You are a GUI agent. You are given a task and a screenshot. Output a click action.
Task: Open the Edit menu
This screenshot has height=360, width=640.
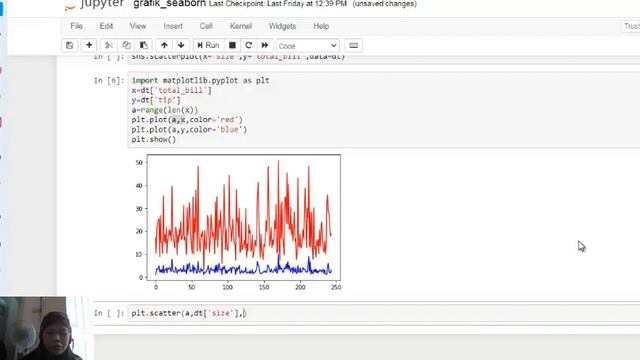tap(106, 26)
